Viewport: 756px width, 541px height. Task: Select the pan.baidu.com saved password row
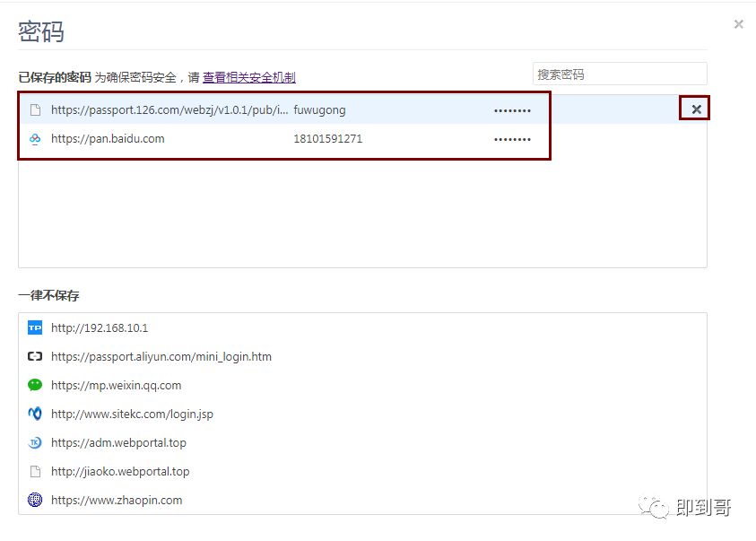point(362,139)
